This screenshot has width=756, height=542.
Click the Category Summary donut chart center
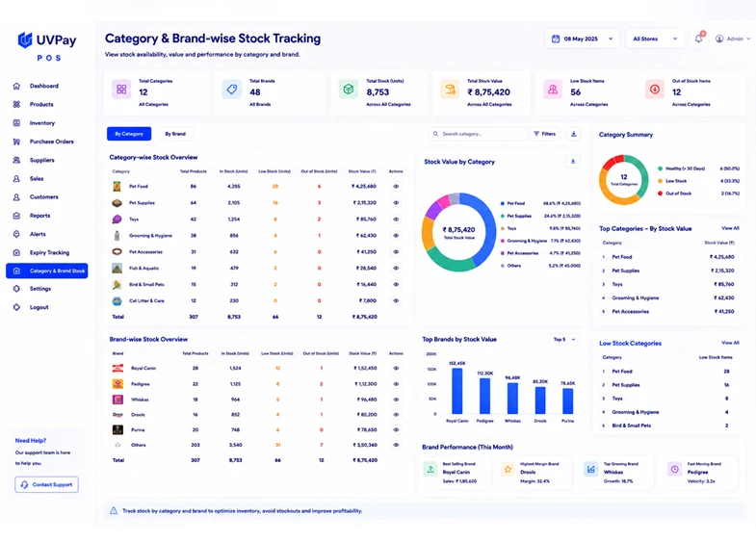(624, 179)
